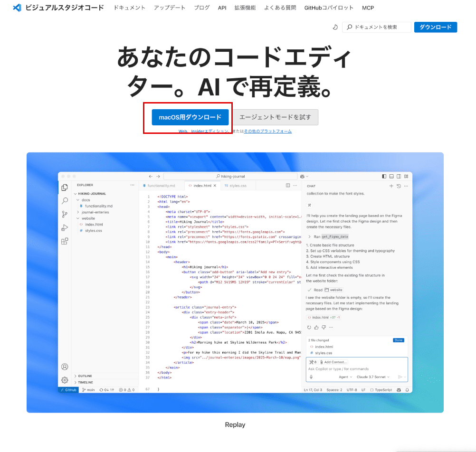The image size is (476, 452).
Task: Click the Accounts icon in the preview activity bar
Action: (x=65, y=367)
